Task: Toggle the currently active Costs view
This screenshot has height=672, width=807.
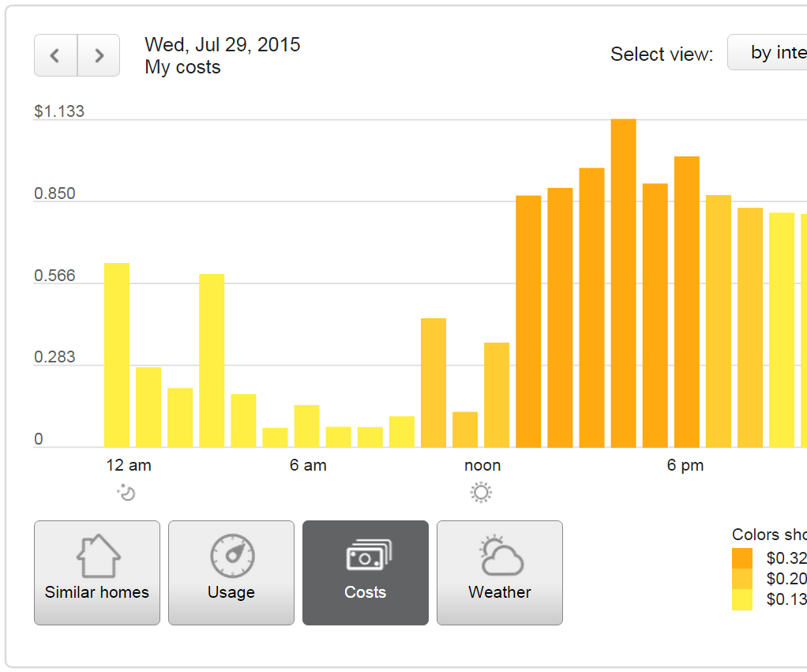Action: (365, 573)
